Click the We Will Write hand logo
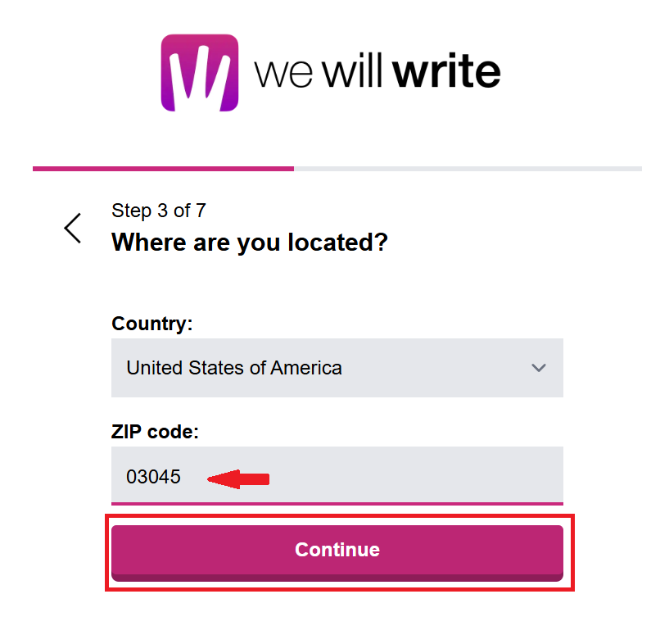Image resolution: width=651 pixels, height=644 pixels. pyautogui.click(x=199, y=72)
